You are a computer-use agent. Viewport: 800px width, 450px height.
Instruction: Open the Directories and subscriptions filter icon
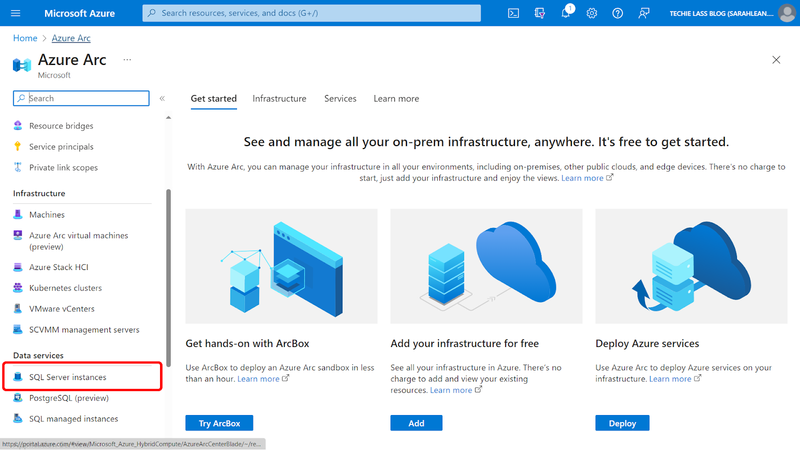click(539, 13)
